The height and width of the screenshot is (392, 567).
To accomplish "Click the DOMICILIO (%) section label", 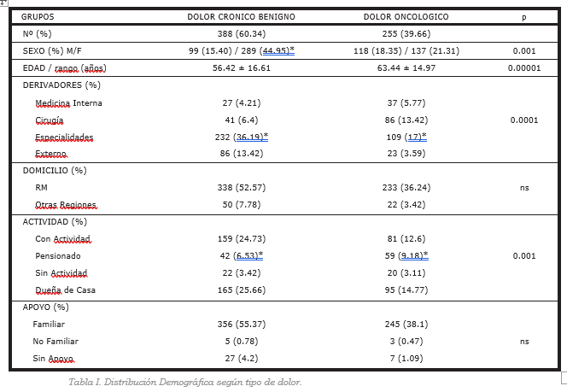I will 55,170.
